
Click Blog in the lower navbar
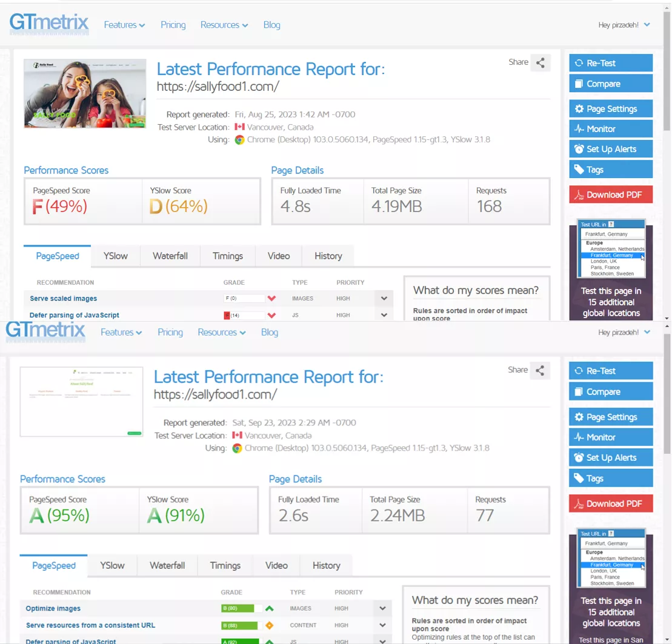pyautogui.click(x=270, y=332)
